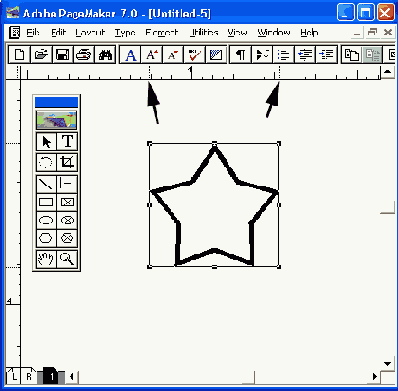Select the Ellipse tool
This screenshot has height=391, width=398.
point(46,220)
